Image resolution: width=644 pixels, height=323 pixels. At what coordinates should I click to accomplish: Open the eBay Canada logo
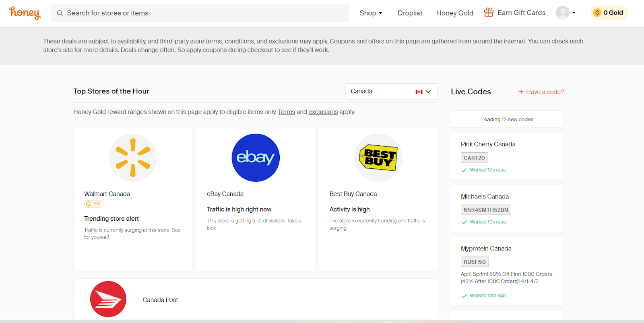coord(256,158)
